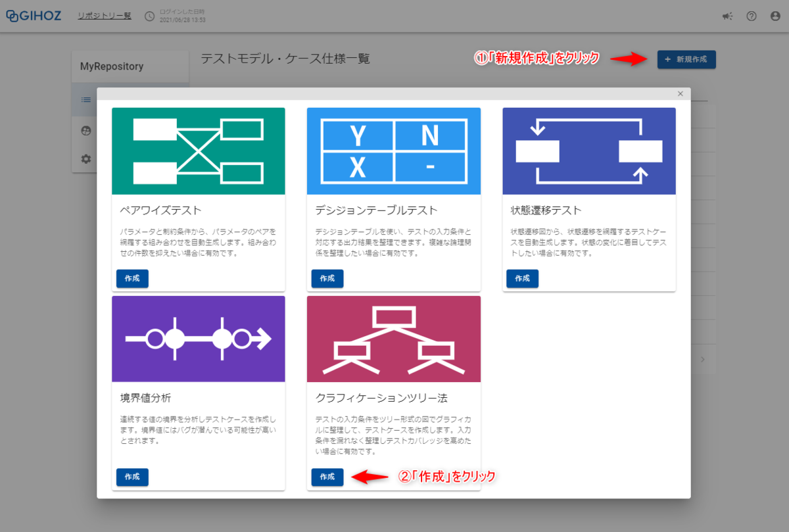The width and height of the screenshot is (789, 532).
Task: Click 作成 on the クラフィケーションツリー法 card
Action: tap(327, 477)
